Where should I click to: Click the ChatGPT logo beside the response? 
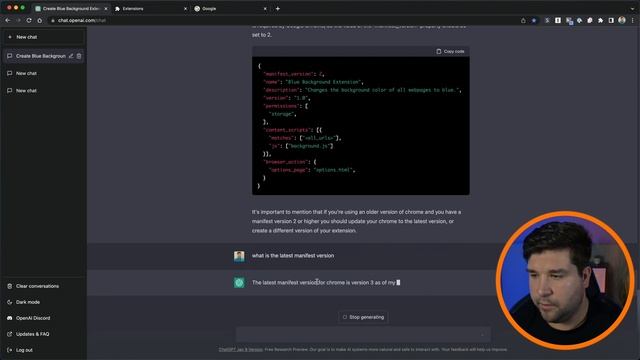point(239,282)
